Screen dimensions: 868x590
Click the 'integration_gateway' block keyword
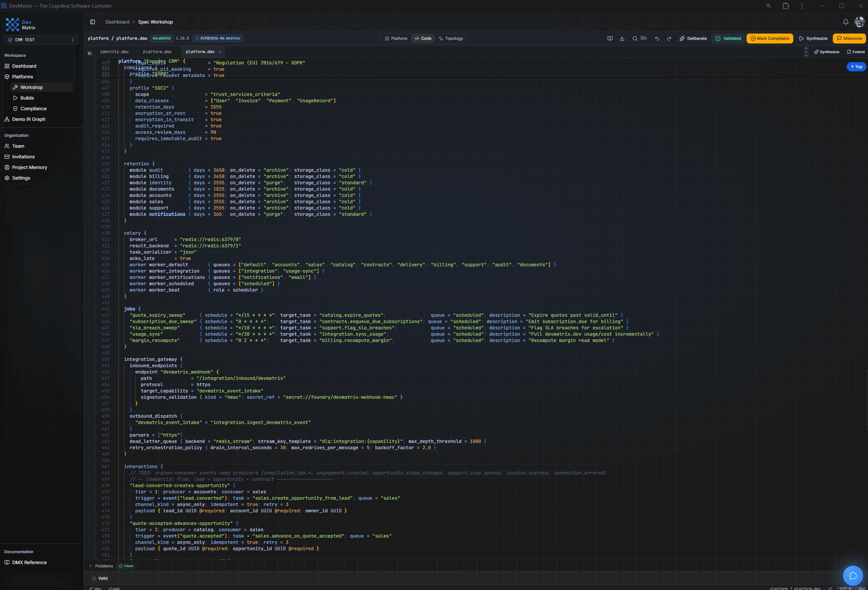click(x=150, y=360)
